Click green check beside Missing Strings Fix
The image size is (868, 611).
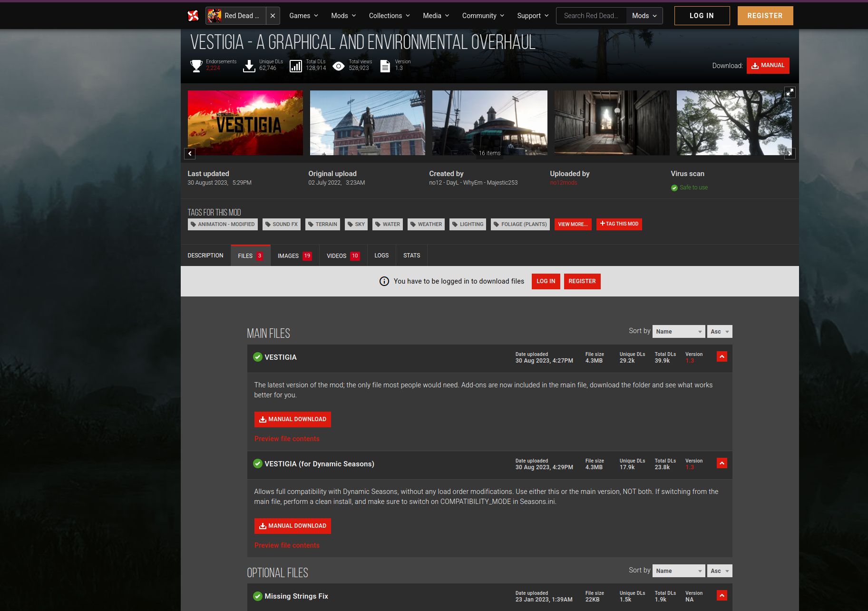(258, 596)
